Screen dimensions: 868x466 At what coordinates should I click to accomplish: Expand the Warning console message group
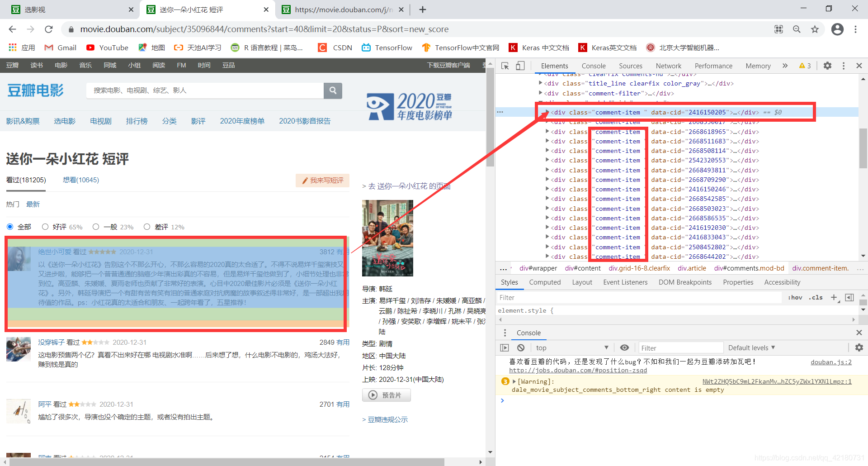coord(514,381)
